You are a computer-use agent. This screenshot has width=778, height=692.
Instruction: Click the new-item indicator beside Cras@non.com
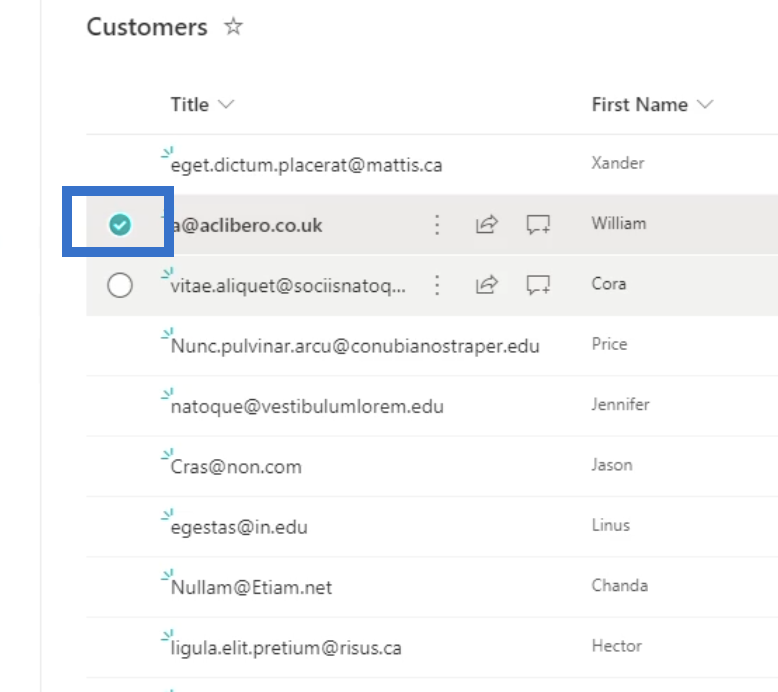click(167, 455)
